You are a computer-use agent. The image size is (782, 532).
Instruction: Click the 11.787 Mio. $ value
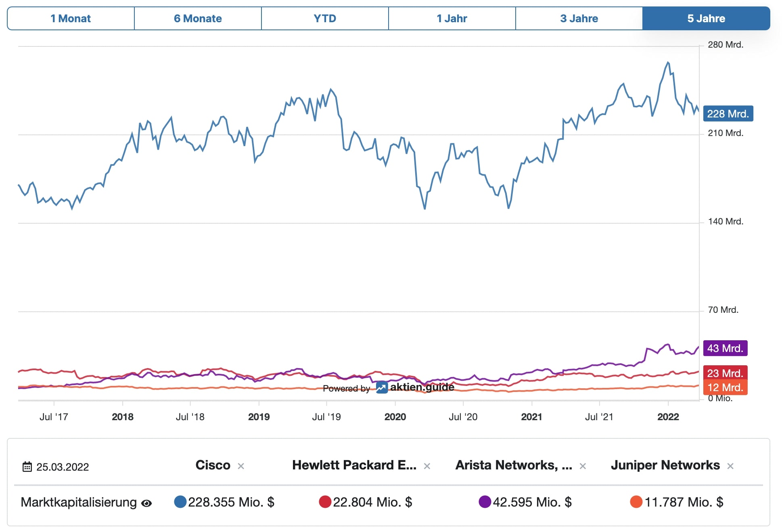coord(684,502)
